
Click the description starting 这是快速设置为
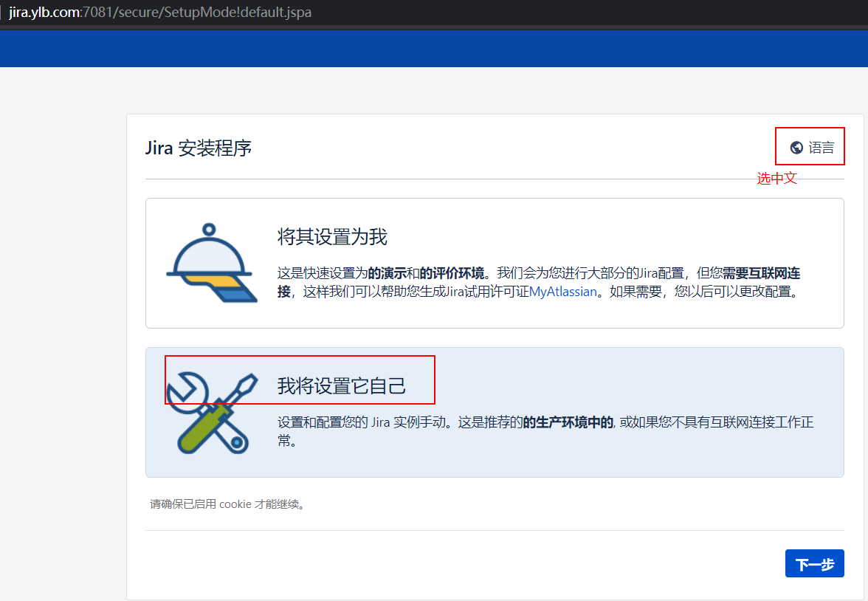(x=539, y=283)
